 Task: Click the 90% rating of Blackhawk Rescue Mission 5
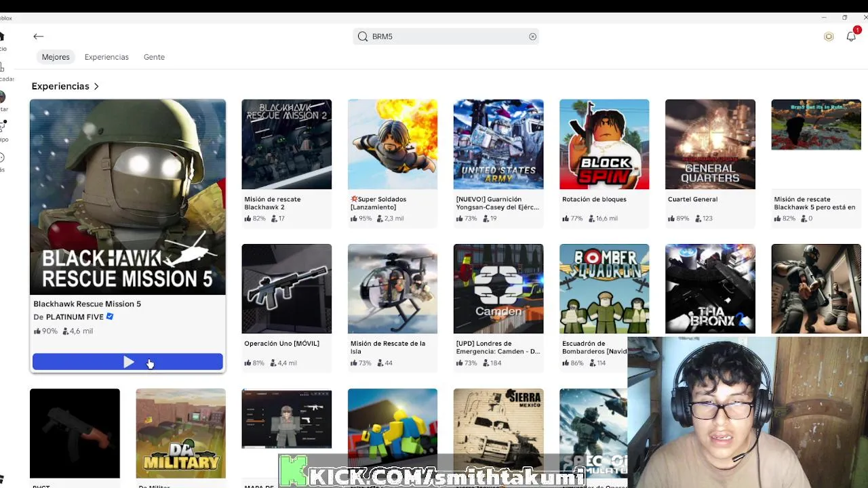[x=45, y=331]
